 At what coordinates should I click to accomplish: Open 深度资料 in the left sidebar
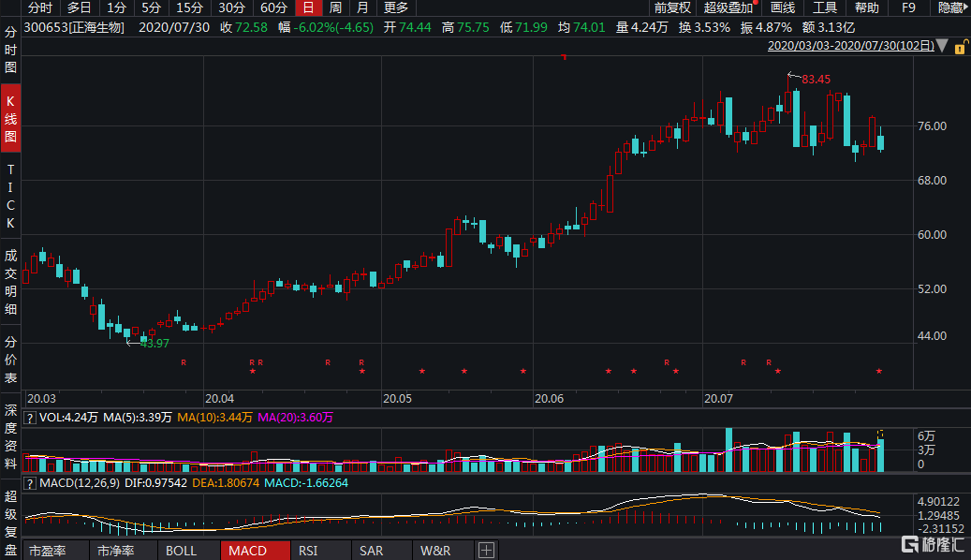(10, 437)
